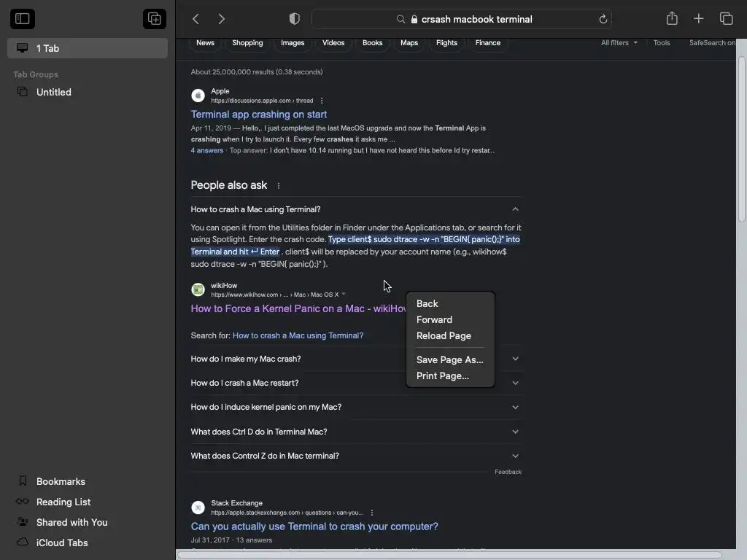Open the Stack Exchange result options menu

[371, 513]
